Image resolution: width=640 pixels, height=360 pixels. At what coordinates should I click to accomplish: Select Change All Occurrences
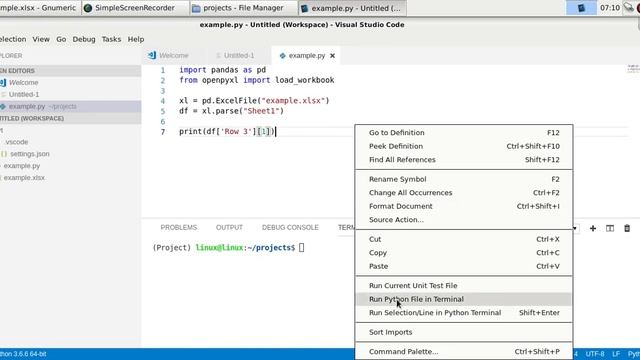[464, 193]
